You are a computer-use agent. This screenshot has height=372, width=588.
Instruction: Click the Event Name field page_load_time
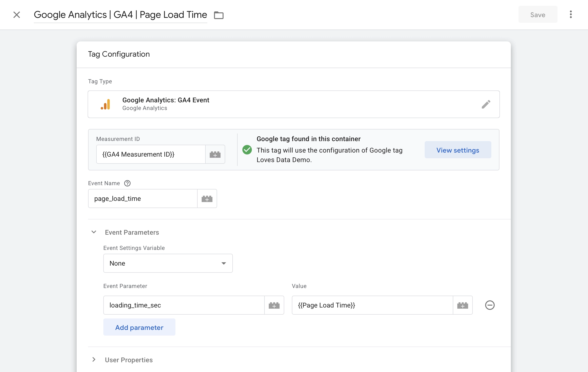[143, 198]
